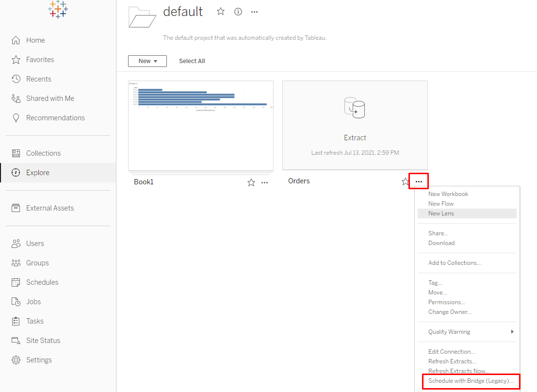Navigate to Schedules page
The height and width of the screenshot is (392, 537).
42,282
